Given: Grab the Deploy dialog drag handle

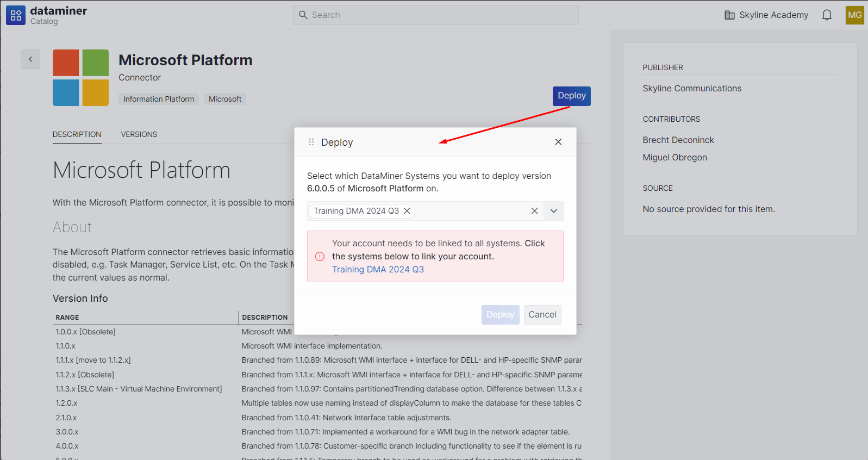Looking at the screenshot, I should [311, 142].
